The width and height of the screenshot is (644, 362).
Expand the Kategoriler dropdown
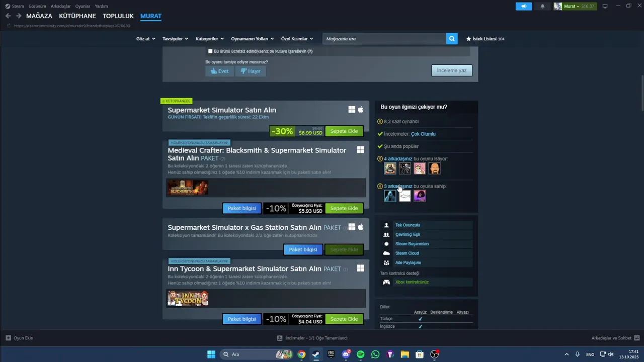click(x=209, y=39)
